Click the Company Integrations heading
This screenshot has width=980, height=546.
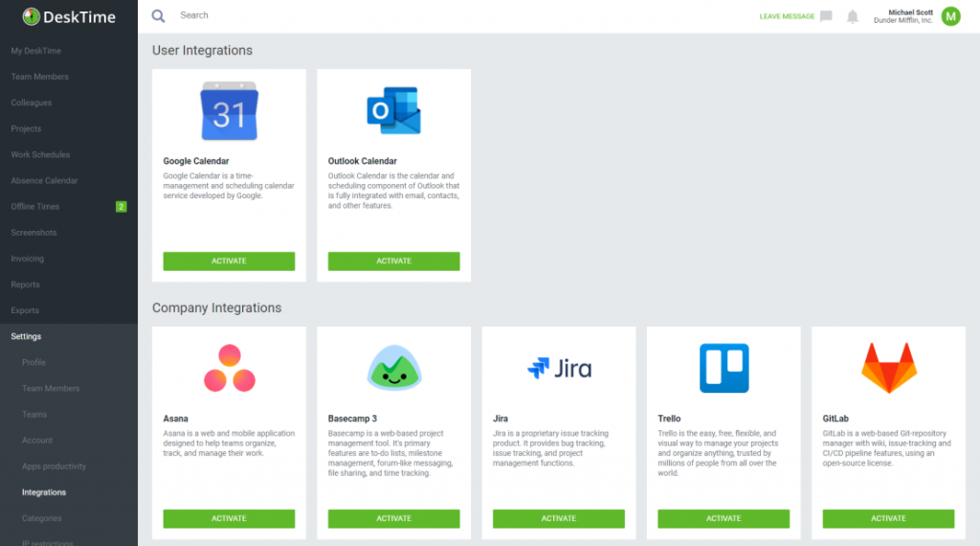[x=217, y=308]
